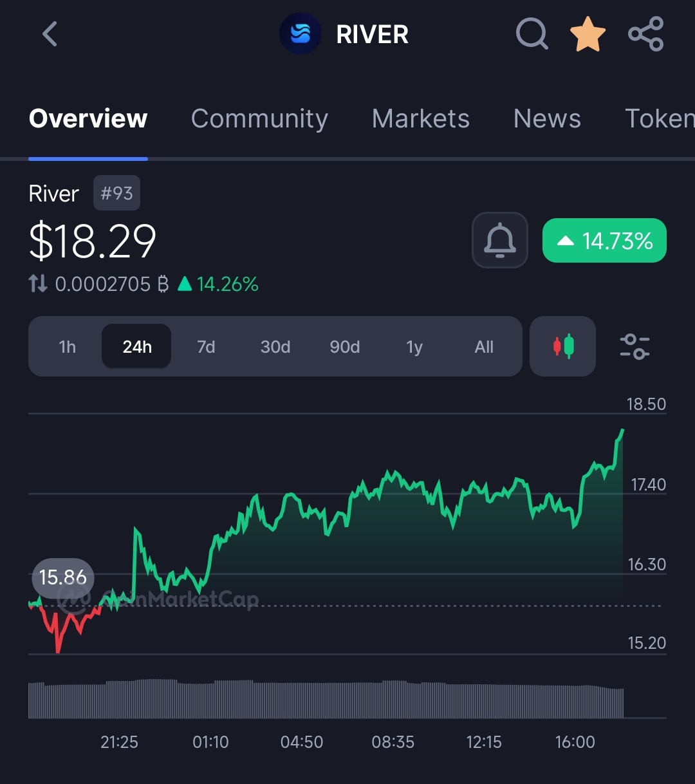The image size is (695, 784).
Task: Switch to the Markets tab
Action: tap(420, 118)
